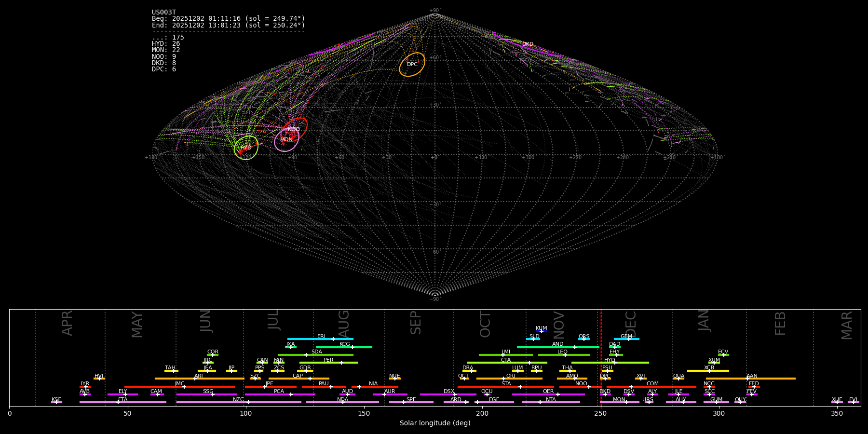Click the ORS shower label in the timeline
The image size is (868, 434).
pos(584,337)
